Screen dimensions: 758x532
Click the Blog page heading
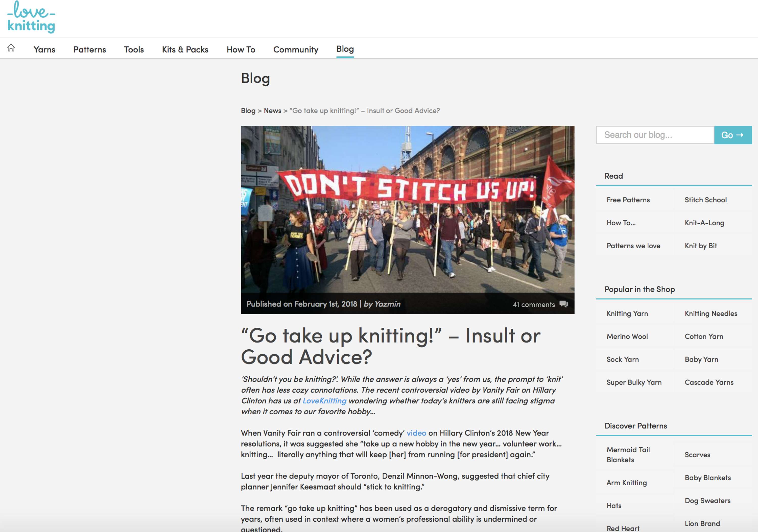(x=255, y=79)
